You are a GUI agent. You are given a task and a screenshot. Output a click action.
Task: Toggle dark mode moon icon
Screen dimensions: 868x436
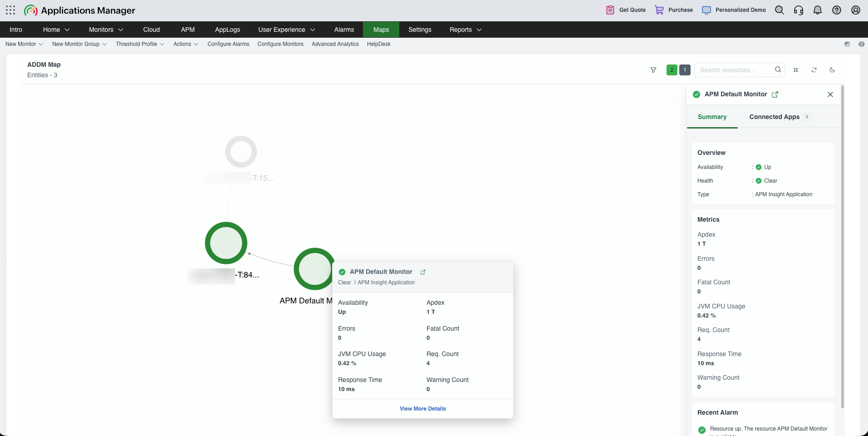coord(832,70)
